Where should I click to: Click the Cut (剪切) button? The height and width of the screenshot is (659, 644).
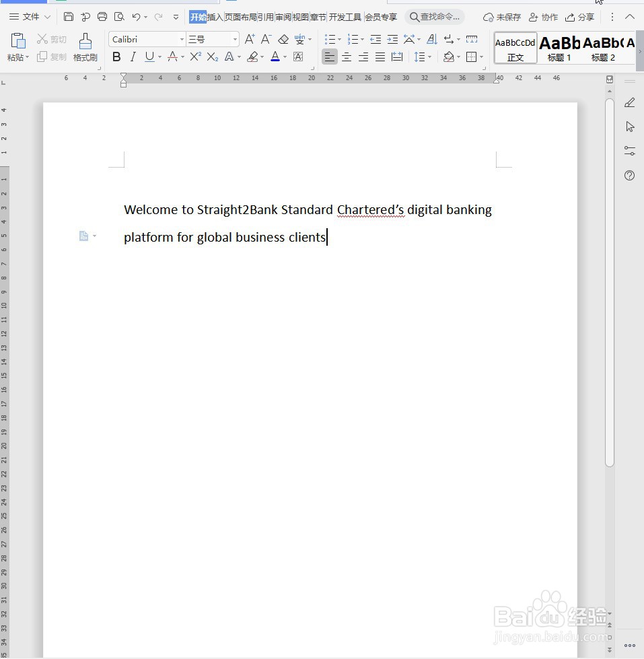pos(52,39)
